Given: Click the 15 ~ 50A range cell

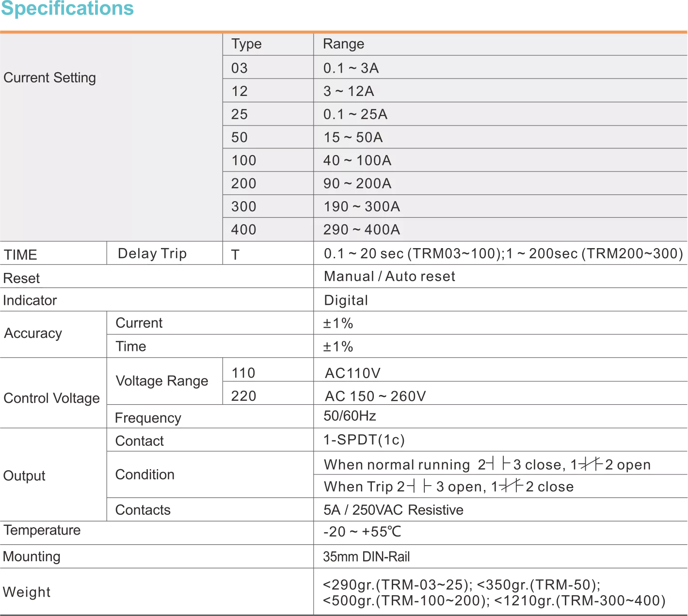Looking at the screenshot, I should (353, 137).
